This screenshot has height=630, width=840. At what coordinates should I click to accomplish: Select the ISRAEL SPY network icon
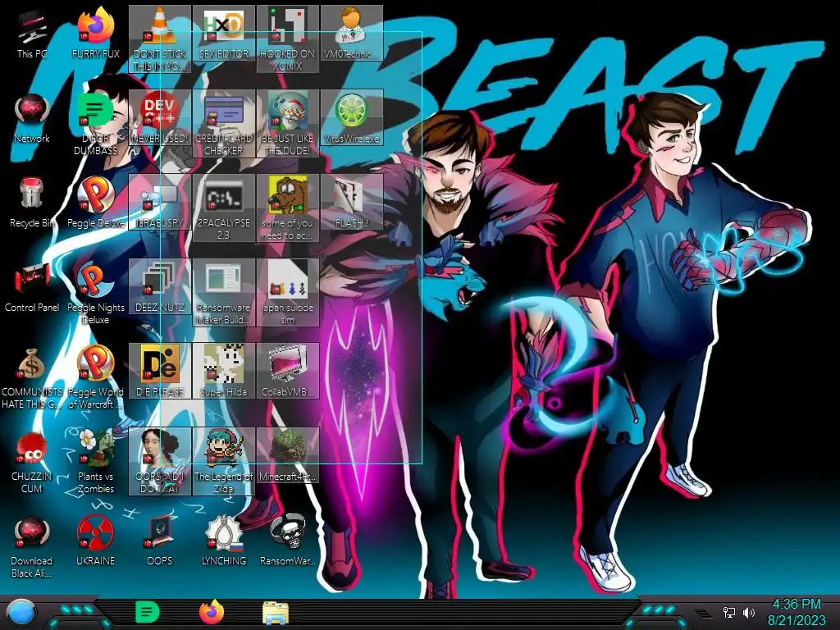tap(160, 200)
